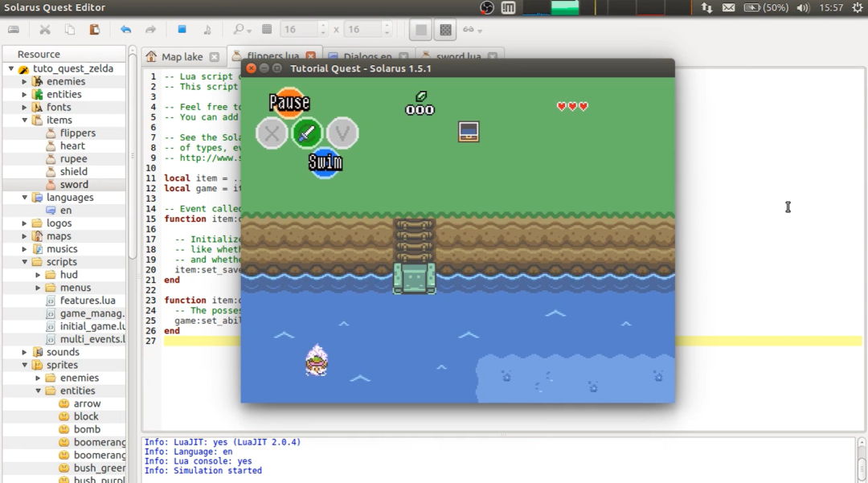Click the hero swimming in the lake
This screenshot has width=868, height=483.
pos(317,361)
